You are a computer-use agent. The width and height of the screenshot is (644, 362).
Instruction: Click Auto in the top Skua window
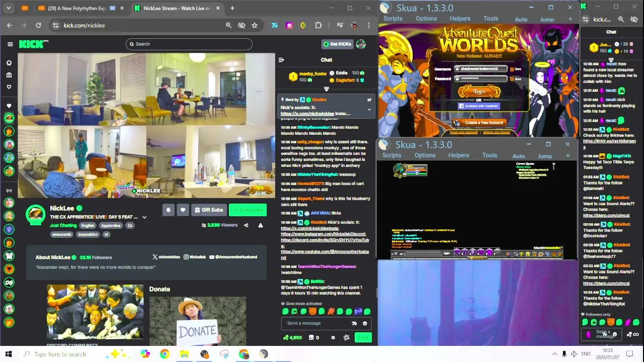(x=521, y=20)
